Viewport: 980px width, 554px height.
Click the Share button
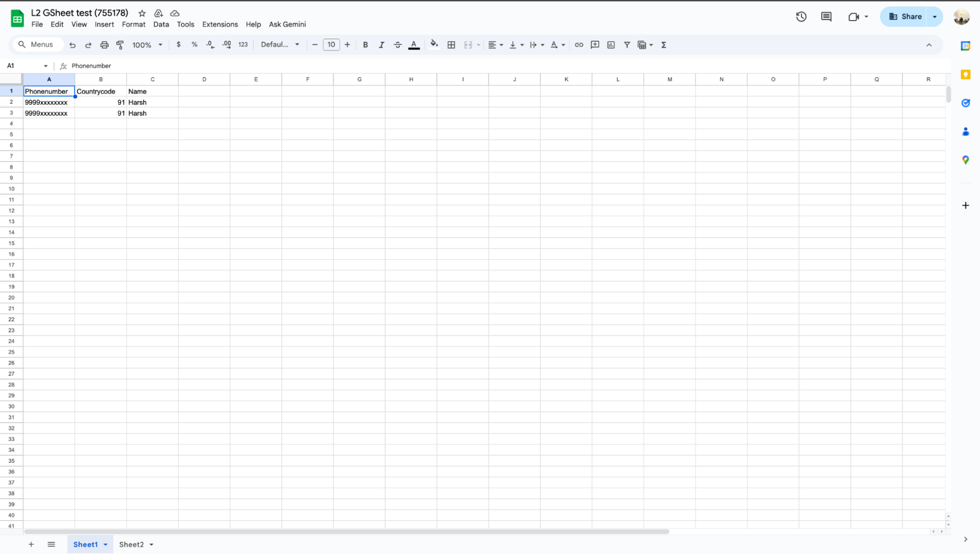click(x=905, y=17)
